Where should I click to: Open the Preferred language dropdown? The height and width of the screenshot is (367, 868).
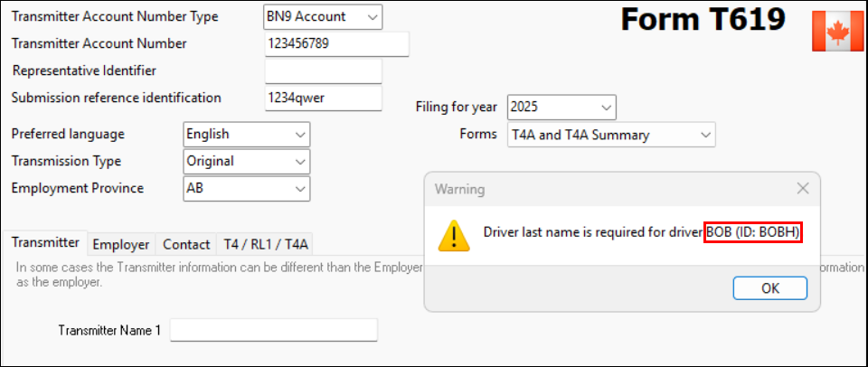coord(246,134)
